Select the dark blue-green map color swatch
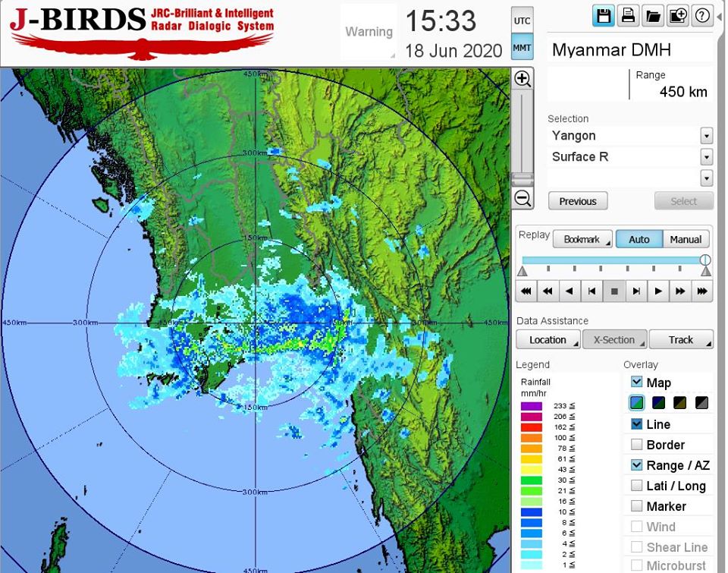 tap(658, 403)
